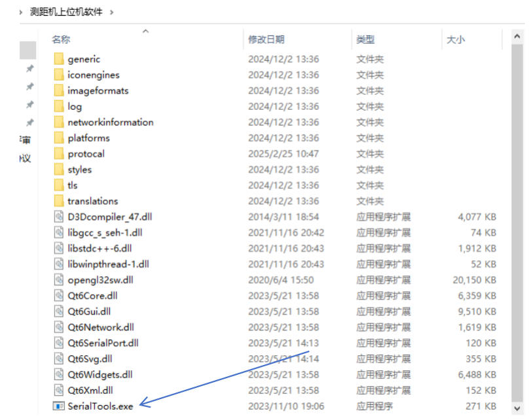Sort files by 类型 column header
Screen dimensions: 529x420
click(365, 40)
